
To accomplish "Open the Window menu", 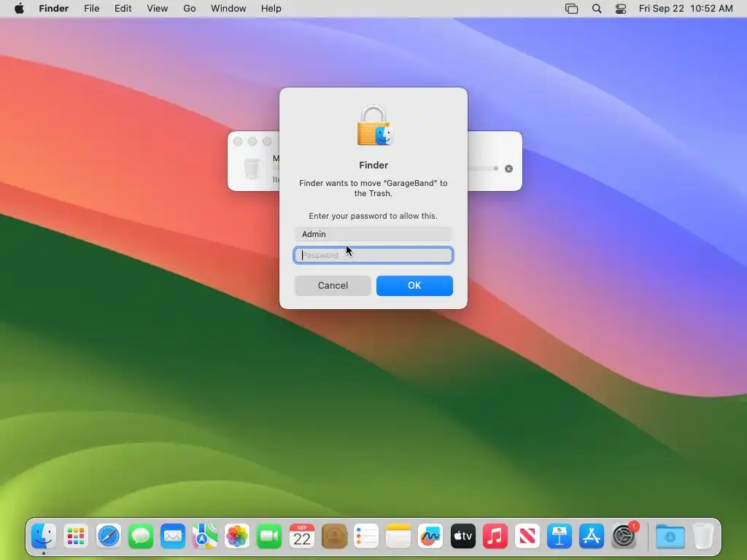I will point(228,9).
